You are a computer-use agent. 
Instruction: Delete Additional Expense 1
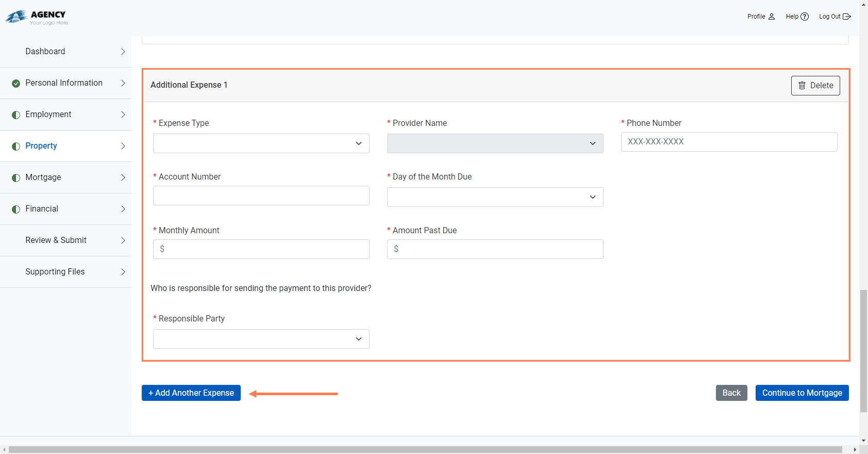(815, 86)
